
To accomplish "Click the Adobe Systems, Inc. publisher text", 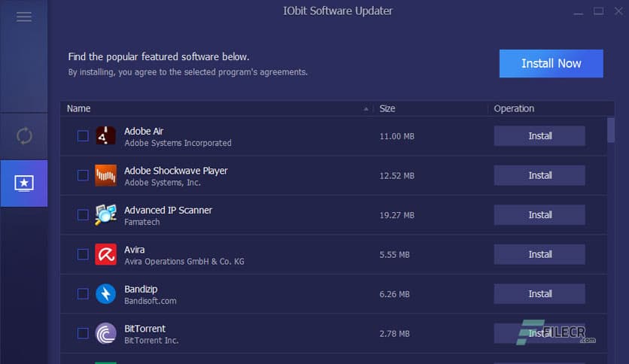I will [163, 183].
